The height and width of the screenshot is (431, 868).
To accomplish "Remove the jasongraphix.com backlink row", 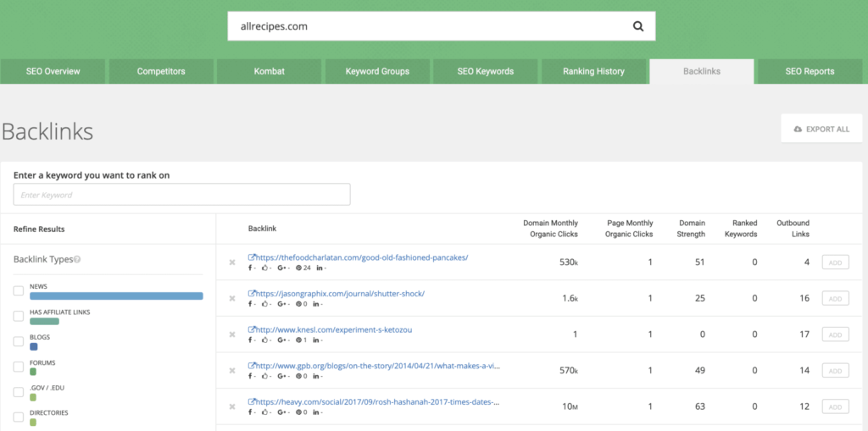I will point(232,298).
